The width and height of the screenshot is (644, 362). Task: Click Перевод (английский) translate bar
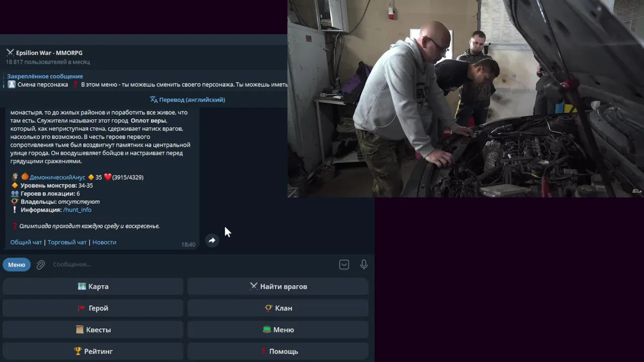(x=188, y=100)
